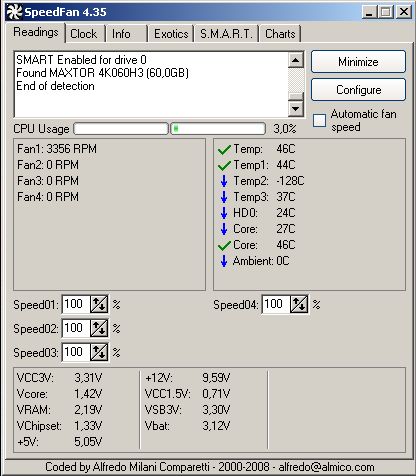The width and height of the screenshot is (416, 476).
Task: Click the blue down arrow beside Ambient
Action: (x=224, y=261)
